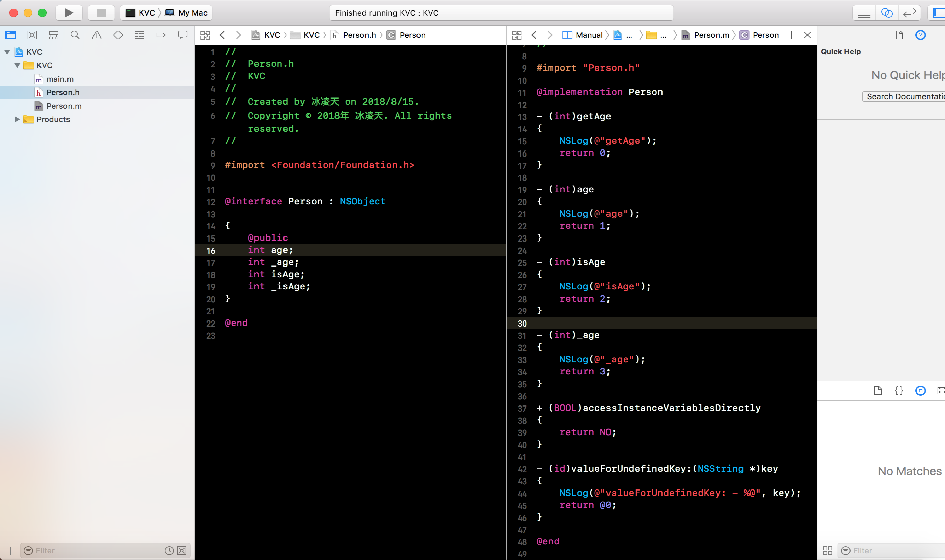The width and height of the screenshot is (945, 560).
Task: Open main.m in the navigator
Action: click(x=60, y=79)
